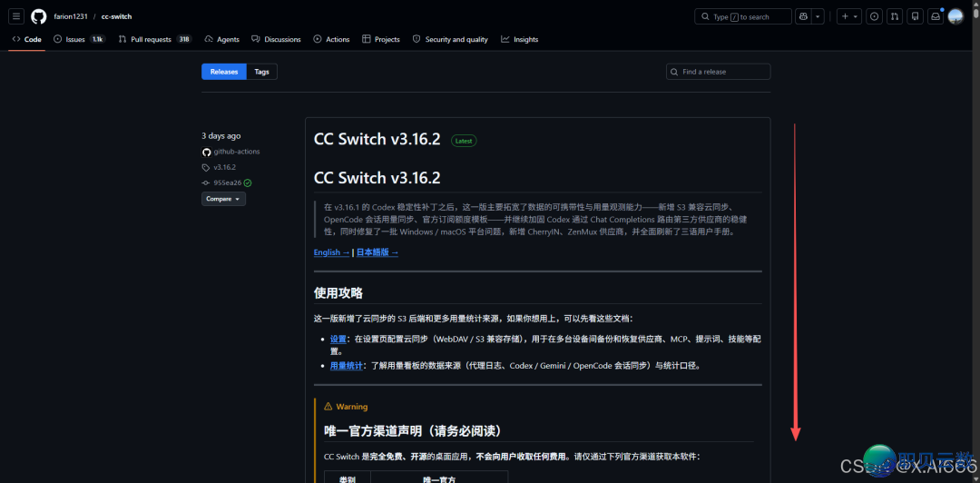Open your issues icon in header
The width and height of the screenshot is (980, 483).
(x=875, y=17)
